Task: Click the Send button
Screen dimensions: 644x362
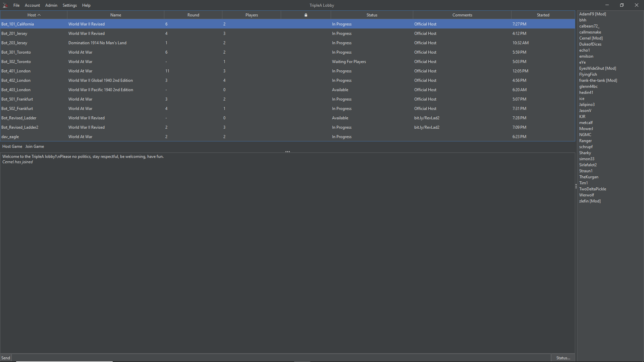Action: 6,358
